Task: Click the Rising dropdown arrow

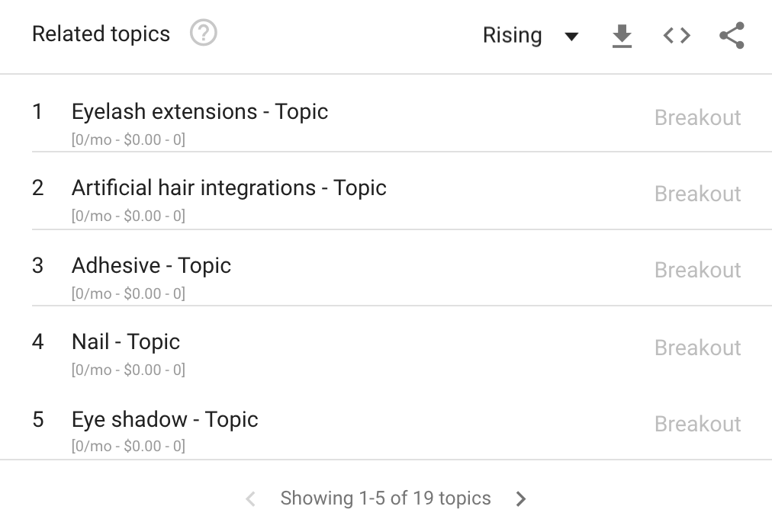Action: pos(571,37)
